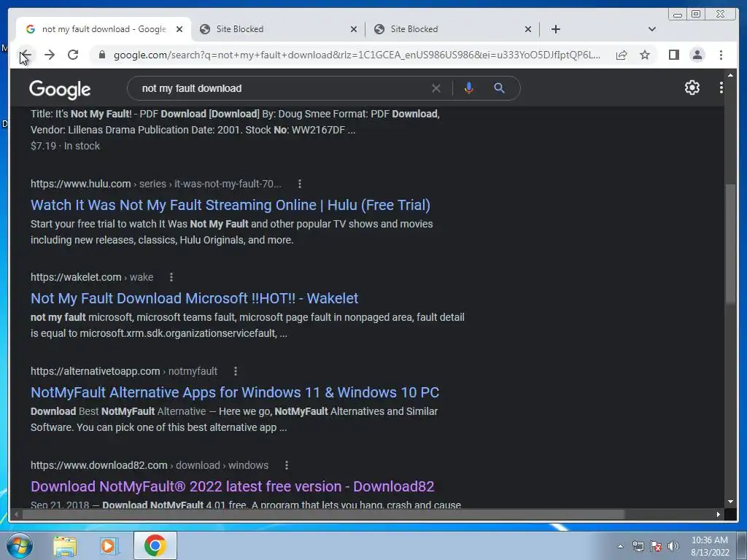Share this page from address bar
The image size is (747, 560).
[x=622, y=55]
